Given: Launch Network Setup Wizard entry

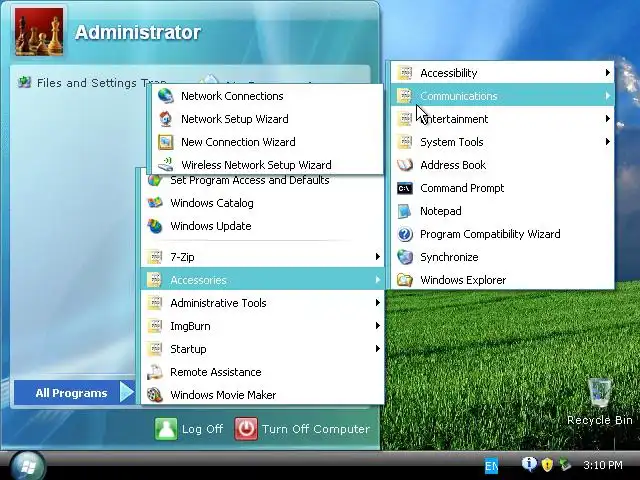Looking at the screenshot, I should click(x=267, y=119).
